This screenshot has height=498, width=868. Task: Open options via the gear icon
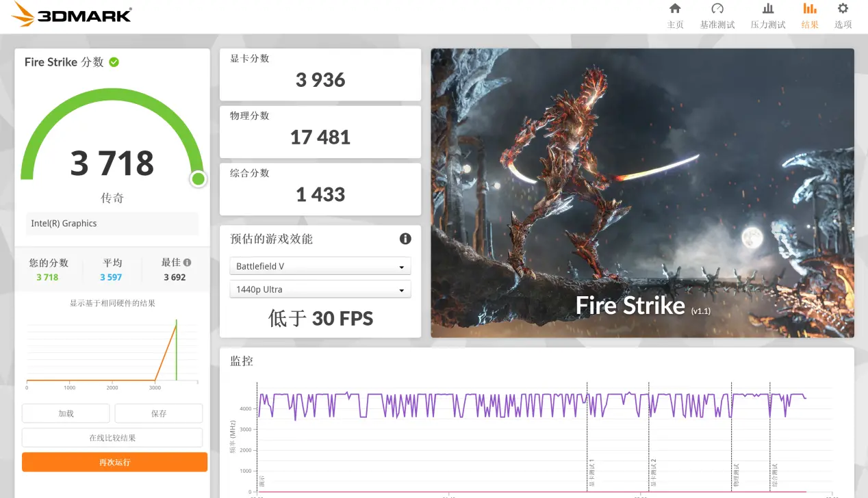pos(843,9)
